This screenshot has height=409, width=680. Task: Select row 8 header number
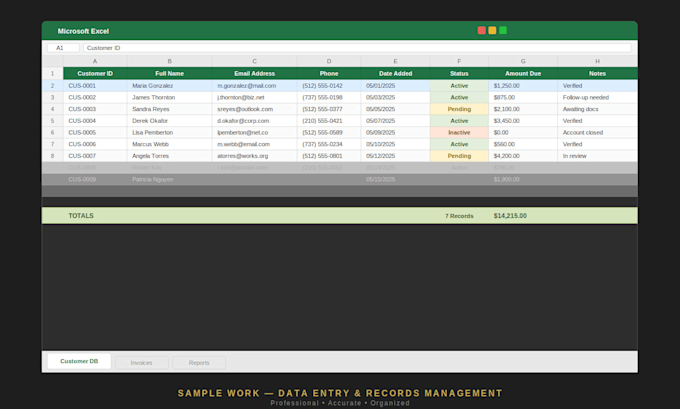click(52, 156)
